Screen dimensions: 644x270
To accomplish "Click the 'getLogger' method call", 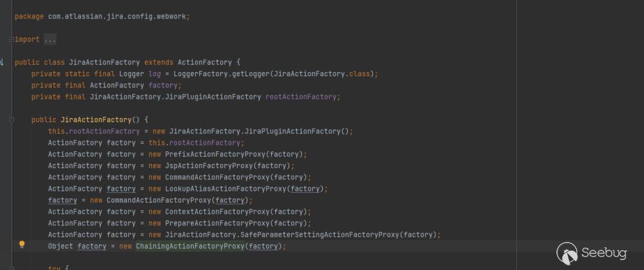I will (250, 75).
